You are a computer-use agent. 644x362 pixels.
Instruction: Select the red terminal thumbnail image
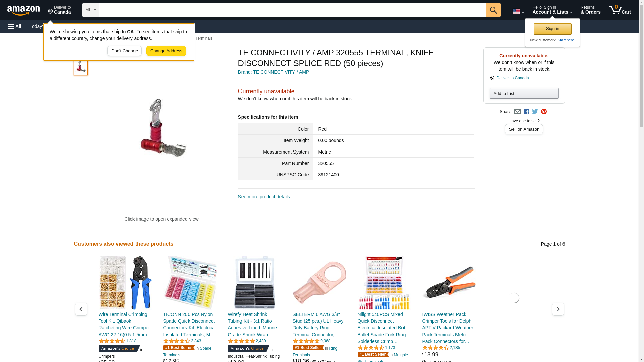[x=81, y=67]
